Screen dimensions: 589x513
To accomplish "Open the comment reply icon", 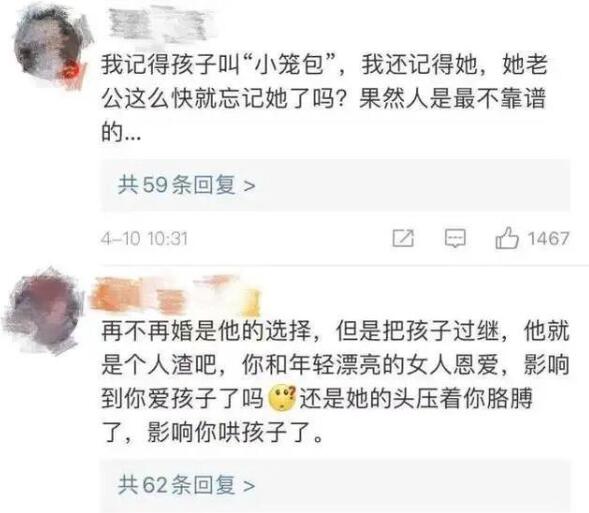I will (455, 238).
